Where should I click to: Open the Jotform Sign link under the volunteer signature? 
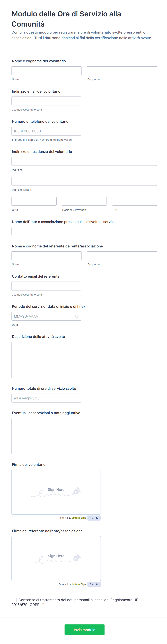point(78,518)
